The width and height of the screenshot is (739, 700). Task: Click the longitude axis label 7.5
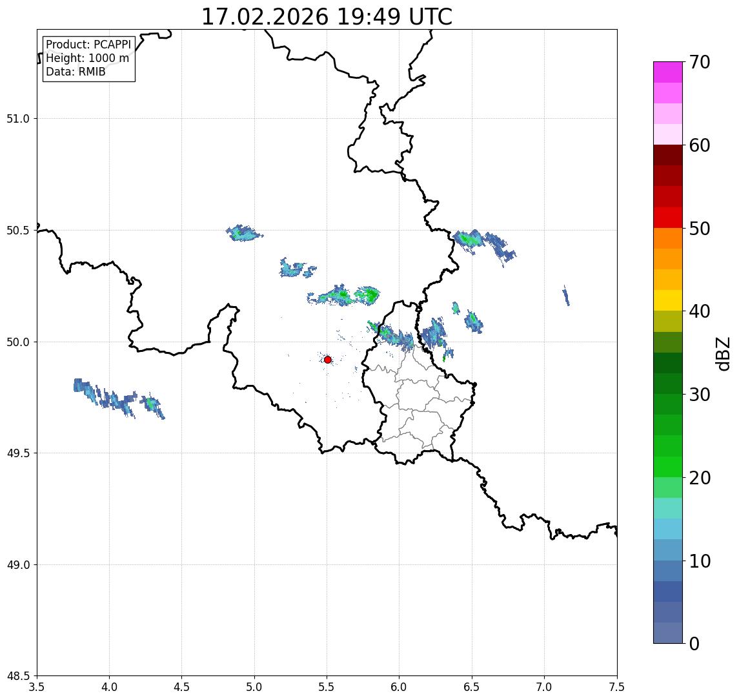(x=617, y=687)
